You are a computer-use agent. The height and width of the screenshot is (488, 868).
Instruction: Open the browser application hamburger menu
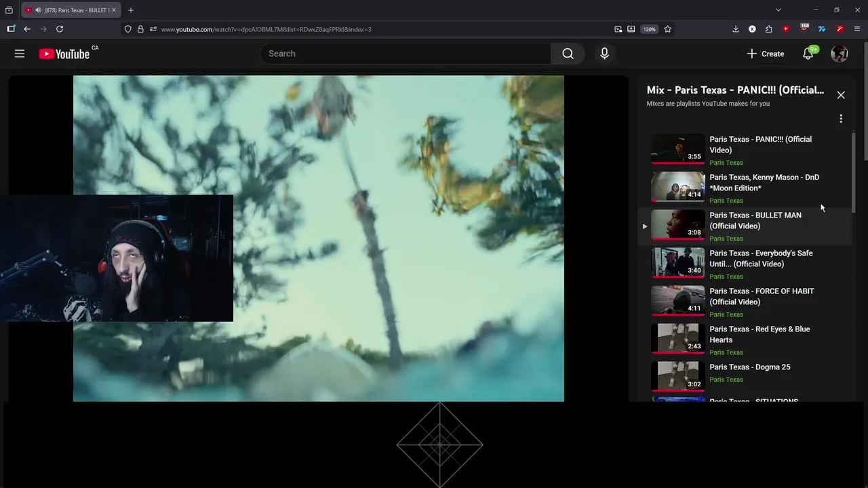[857, 29]
